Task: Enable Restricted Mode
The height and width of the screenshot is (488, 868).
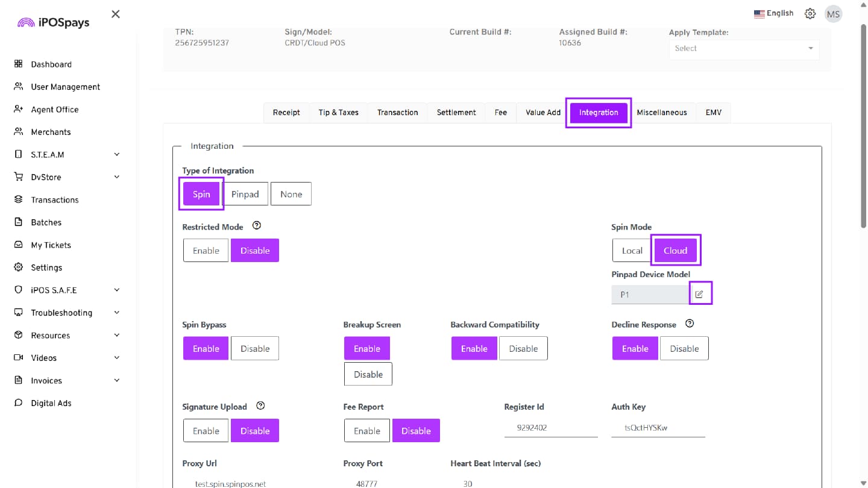Action: tap(206, 251)
